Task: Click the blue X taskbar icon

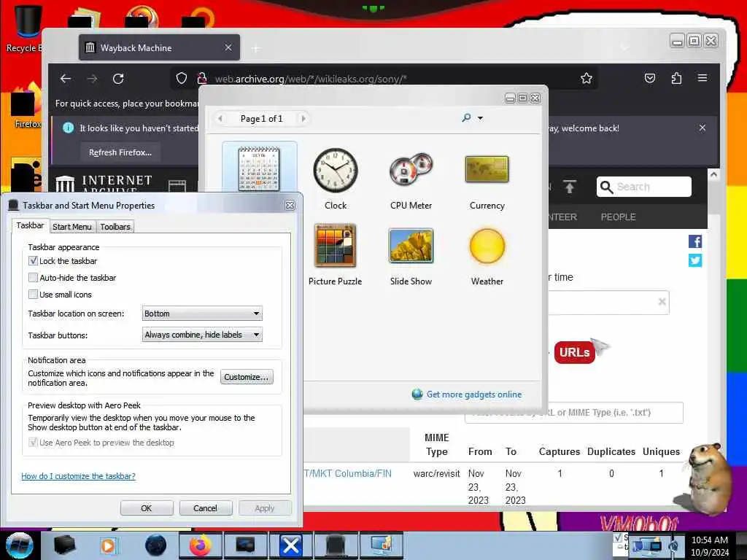Action: coord(290,545)
